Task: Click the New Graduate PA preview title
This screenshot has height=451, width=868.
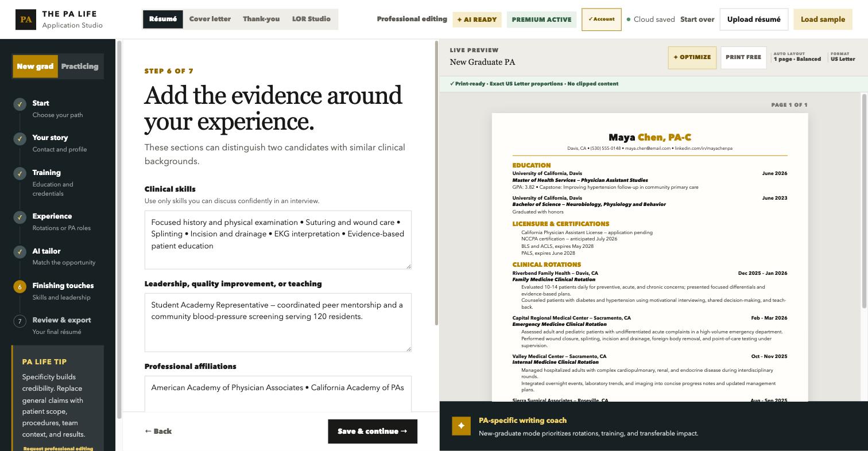Action: (x=482, y=62)
